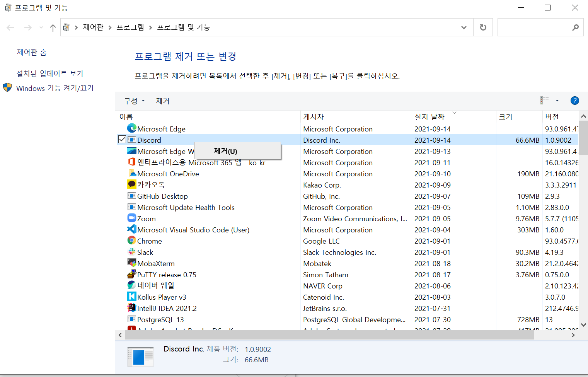Click the view mode list icon
588x377 pixels.
point(545,101)
